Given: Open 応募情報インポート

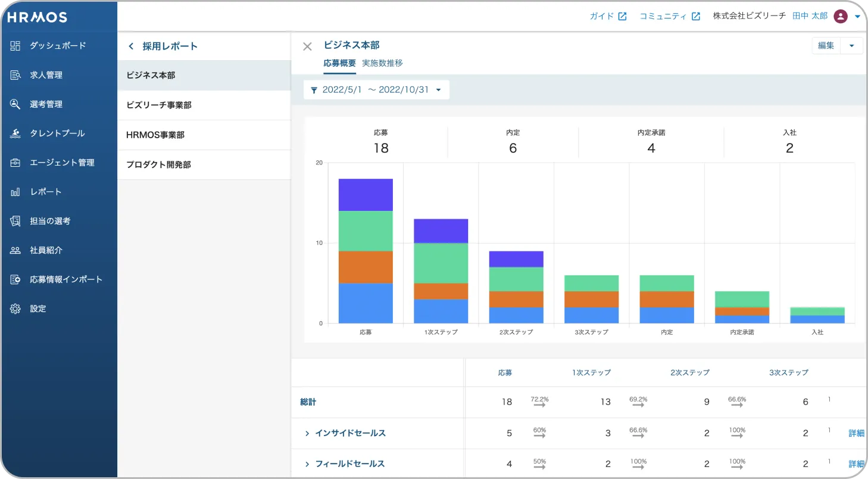Looking at the screenshot, I should point(65,279).
